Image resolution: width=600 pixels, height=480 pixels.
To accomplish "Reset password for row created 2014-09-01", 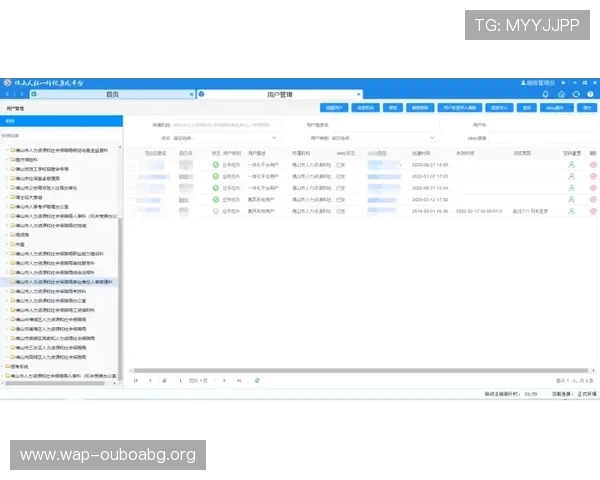I will pyautogui.click(x=571, y=211).
